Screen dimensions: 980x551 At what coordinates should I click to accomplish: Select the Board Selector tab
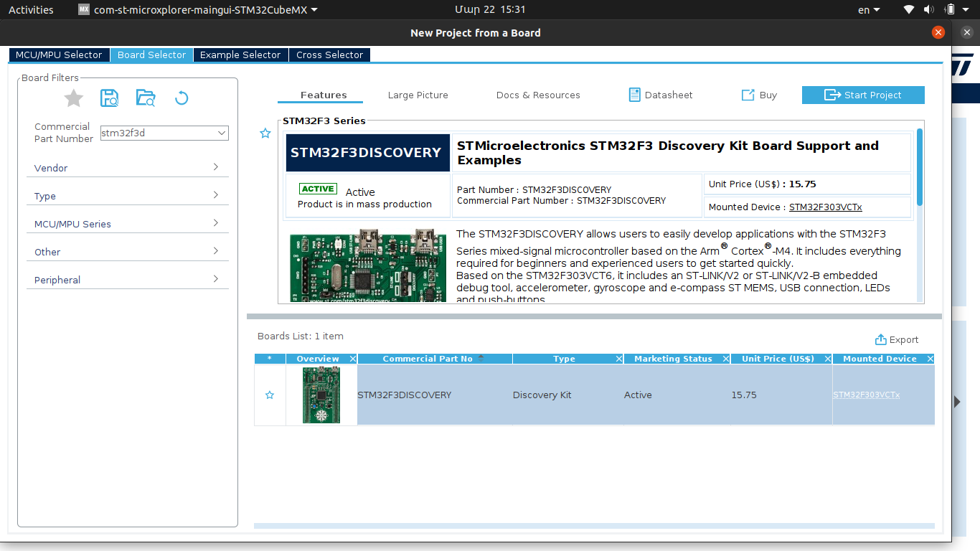[x=151, y=55]
